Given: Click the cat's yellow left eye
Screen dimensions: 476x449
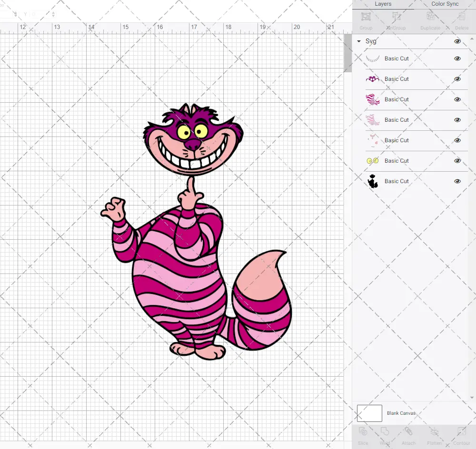Looking at the screenshot, I should [184, 132].
